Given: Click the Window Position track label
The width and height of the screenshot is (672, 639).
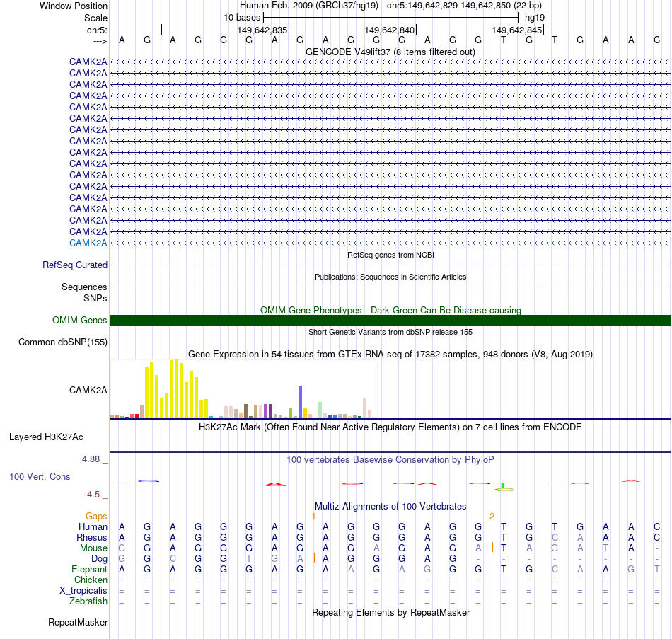Looking at the screenshot, I should pyautogui.click(x=74, y=6).
